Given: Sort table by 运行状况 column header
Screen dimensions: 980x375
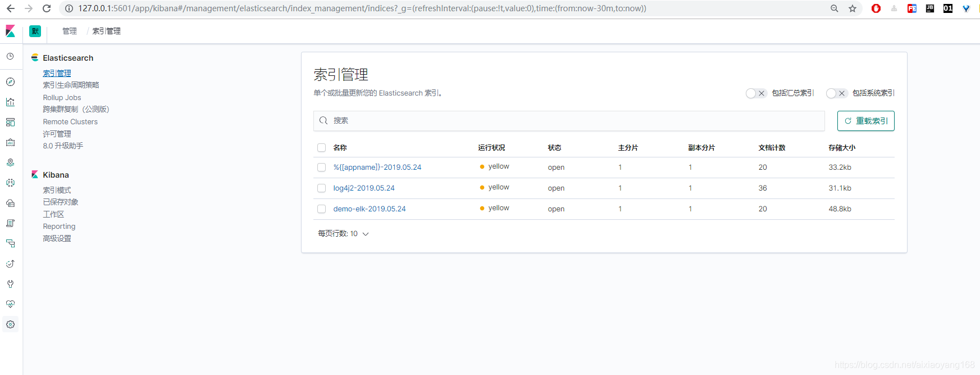Looking at the screenshot, I should [x=491, y=148].
